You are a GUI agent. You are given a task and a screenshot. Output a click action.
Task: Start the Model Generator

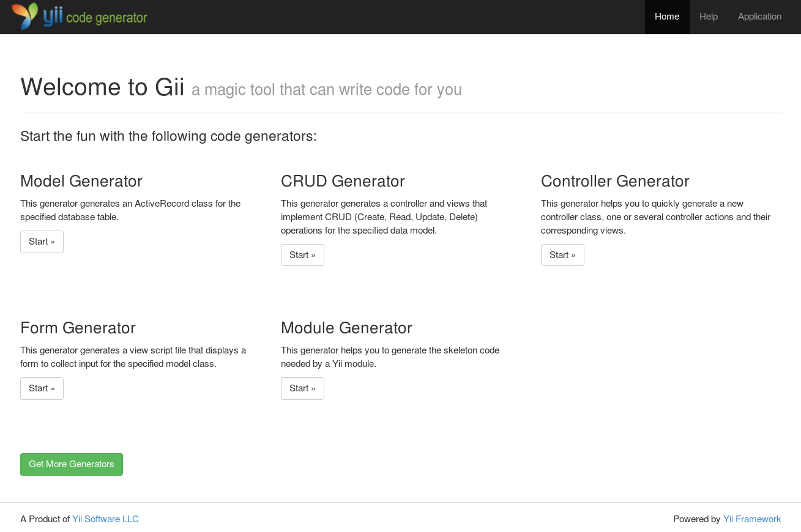tap(42, 242)
